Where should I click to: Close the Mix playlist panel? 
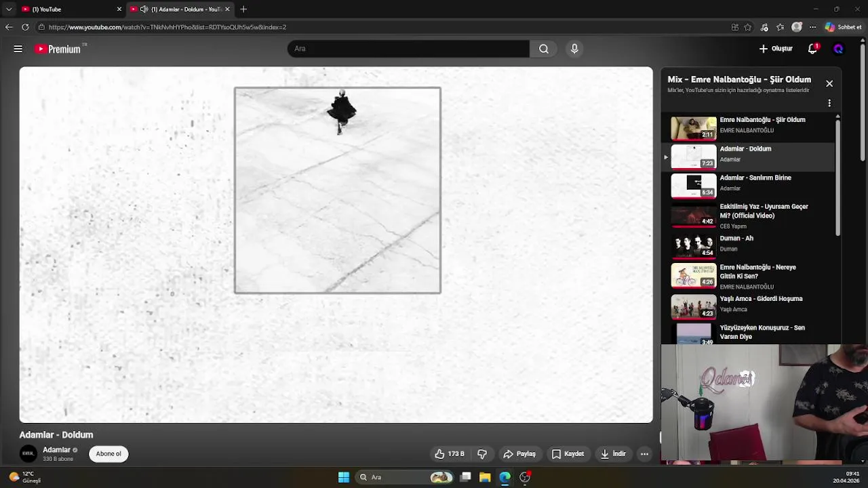pos(829,83)
